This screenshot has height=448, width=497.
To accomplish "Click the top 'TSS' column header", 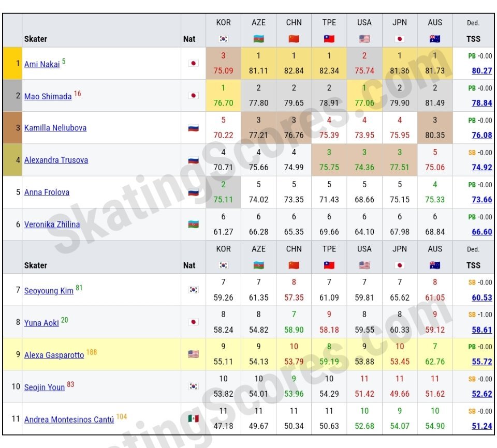I will pyautogui.click(x=473, y=39).
